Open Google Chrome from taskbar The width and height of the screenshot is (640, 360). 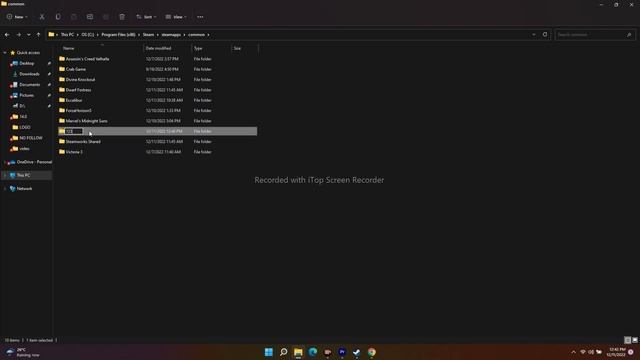click(x=371, y=352)
